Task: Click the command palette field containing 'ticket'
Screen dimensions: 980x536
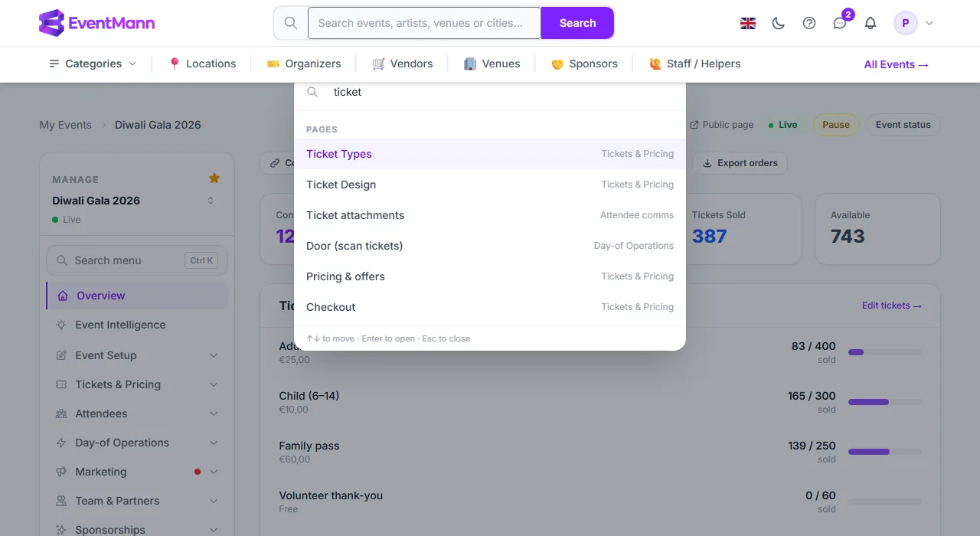Action: click(x=490, y=92)
